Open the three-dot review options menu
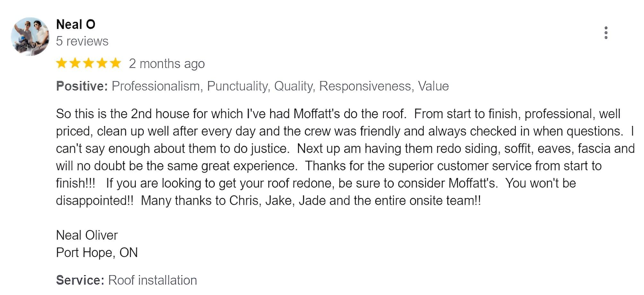644x295 pixels. tap(605, 33)
